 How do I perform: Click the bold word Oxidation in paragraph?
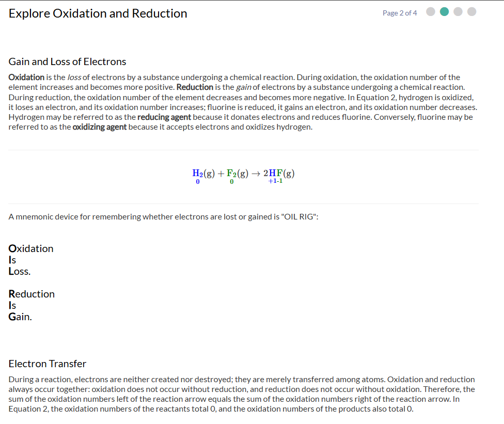click(26, 77)
